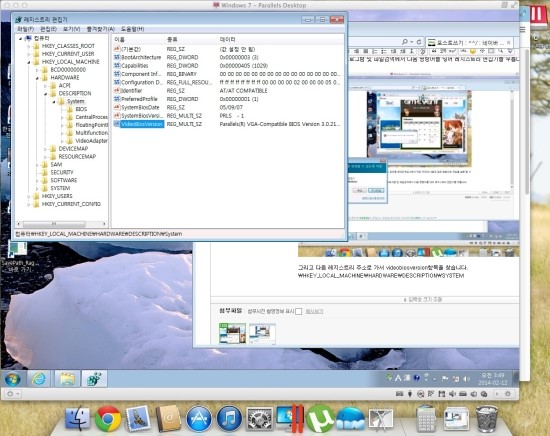Collapse the HKEY_LOCAL_MACHINE tree node

[29, 62]
